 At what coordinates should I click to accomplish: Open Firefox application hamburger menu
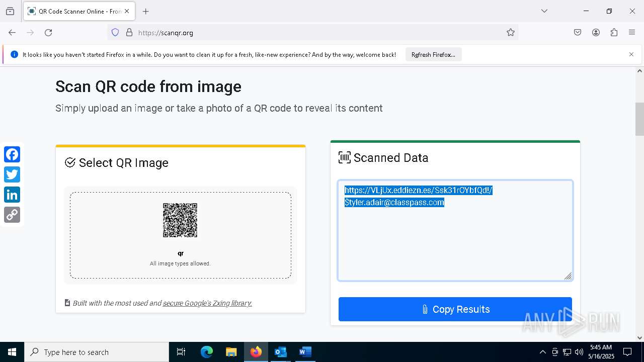(x=632, y=33)
